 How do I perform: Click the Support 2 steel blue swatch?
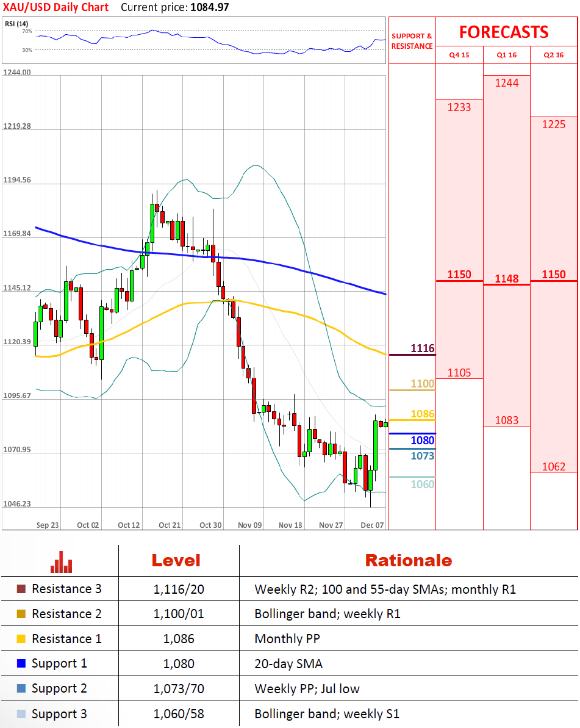coord(21,688)
